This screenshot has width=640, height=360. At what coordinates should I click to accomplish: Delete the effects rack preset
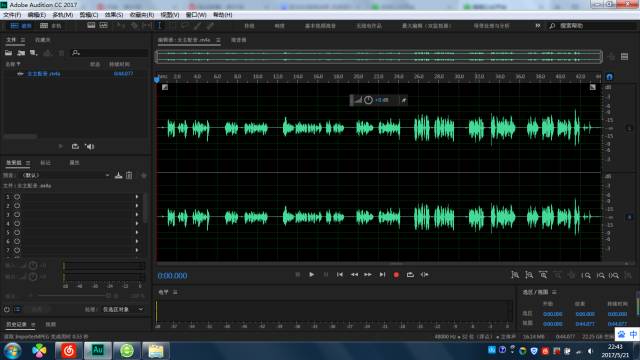click(129, 176)
